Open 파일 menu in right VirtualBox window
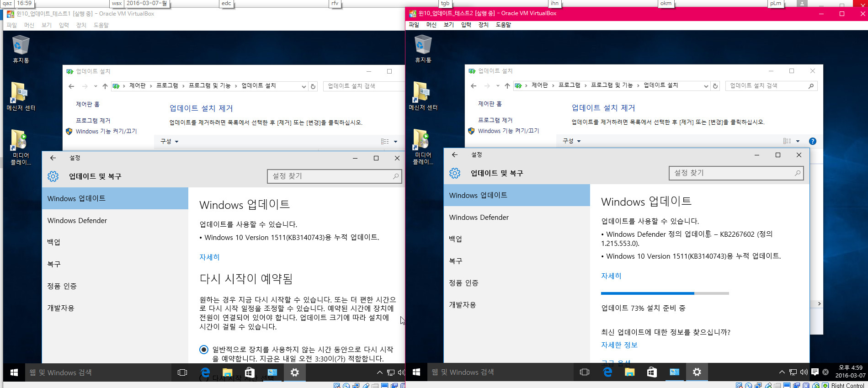The height and width of the screenshot is (388, 868). (x=414, y=25)
